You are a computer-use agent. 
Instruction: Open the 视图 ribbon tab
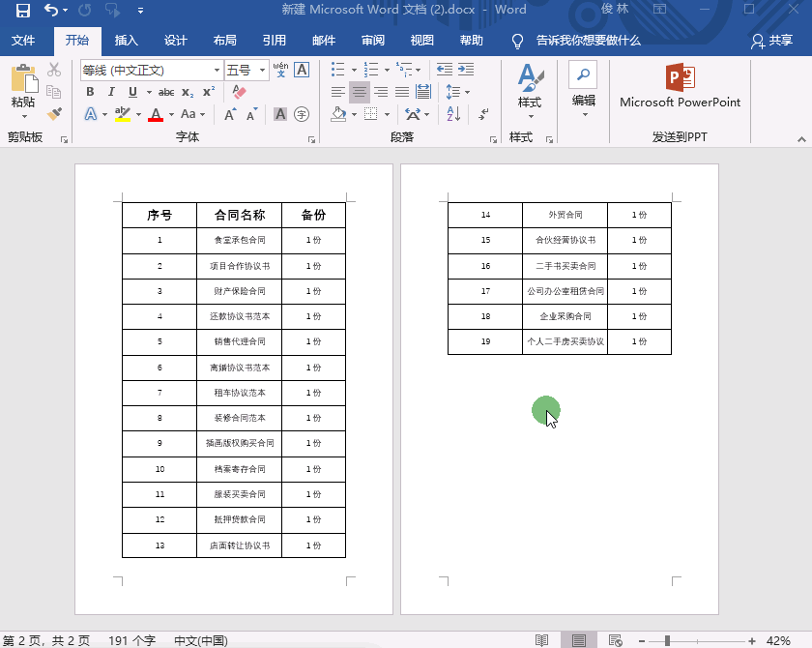coord(422,41)
